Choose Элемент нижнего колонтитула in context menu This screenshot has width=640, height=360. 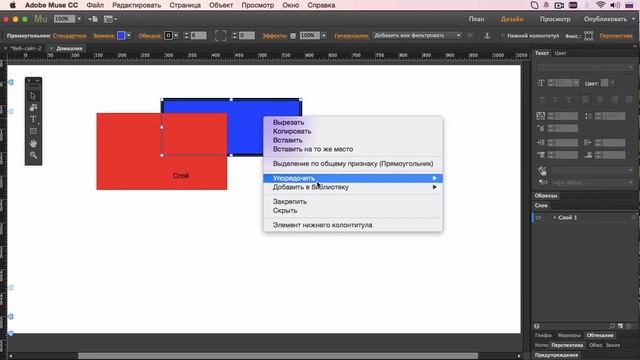322,225
